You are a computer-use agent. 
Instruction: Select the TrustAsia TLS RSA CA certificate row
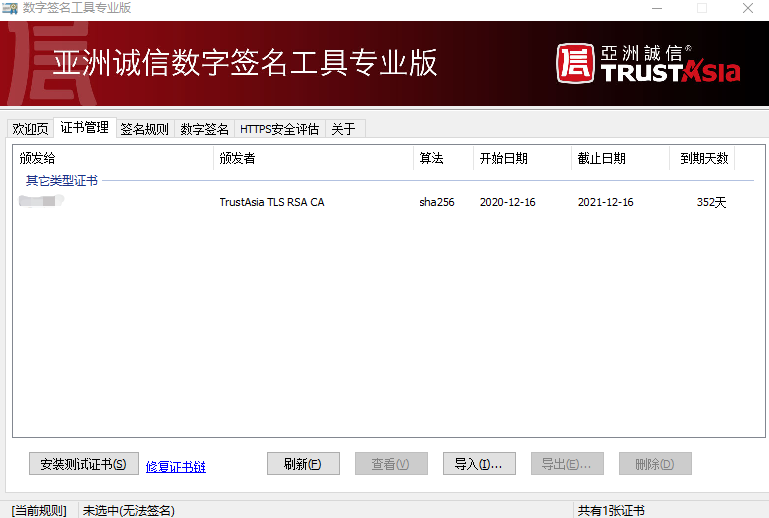click(373, 202)
